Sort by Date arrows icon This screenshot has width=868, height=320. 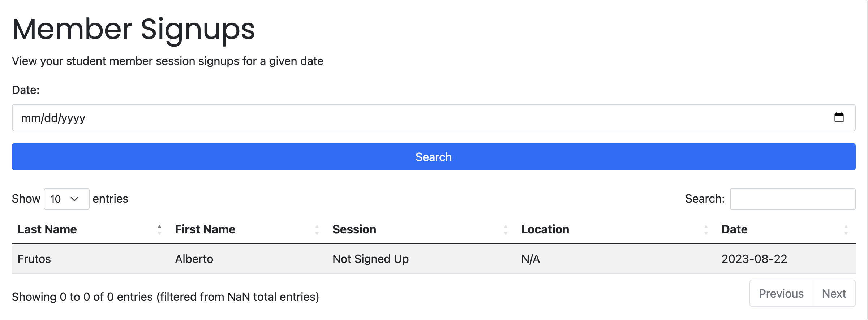[x=846, y=230]
